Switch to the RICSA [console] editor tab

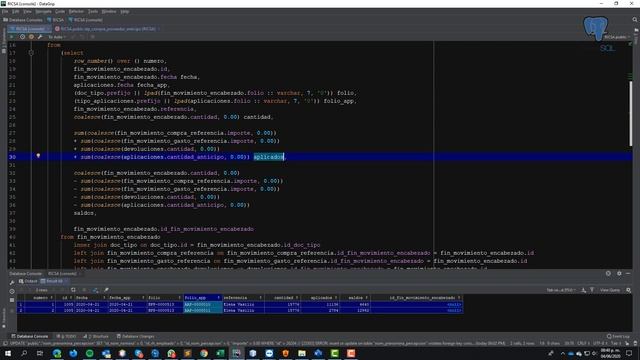pos(30,29)
